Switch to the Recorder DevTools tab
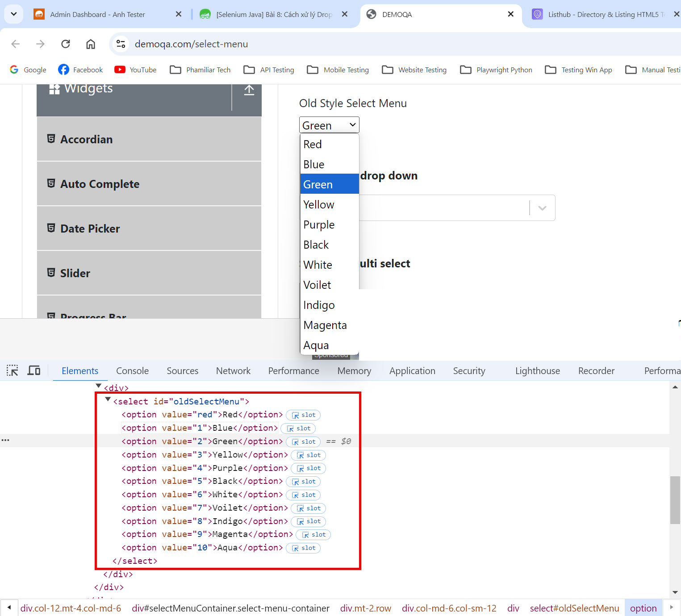 596,371
